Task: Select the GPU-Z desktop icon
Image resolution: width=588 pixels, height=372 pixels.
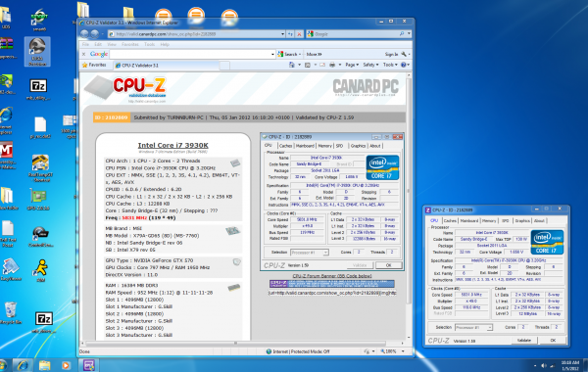Action: [x=38, y=200]
